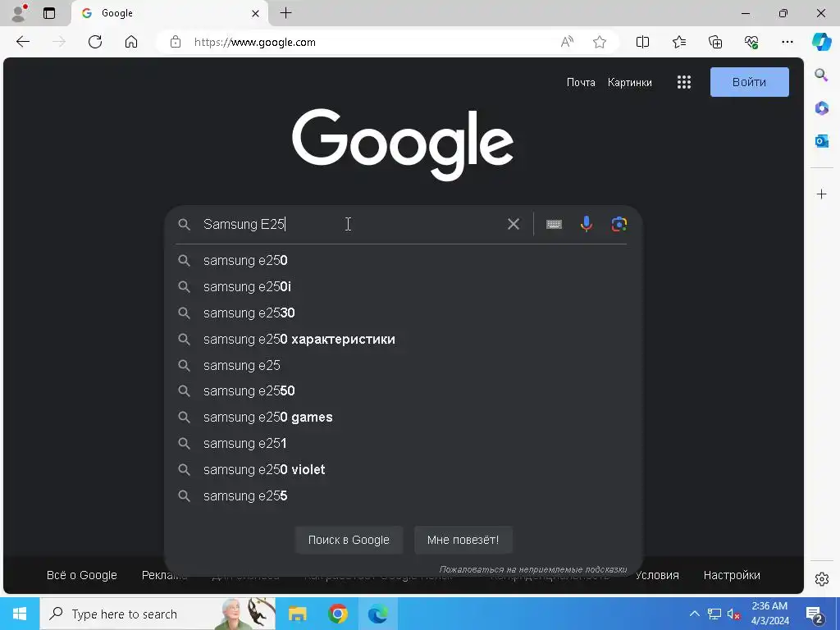Open the "Картинки" link

629,83
